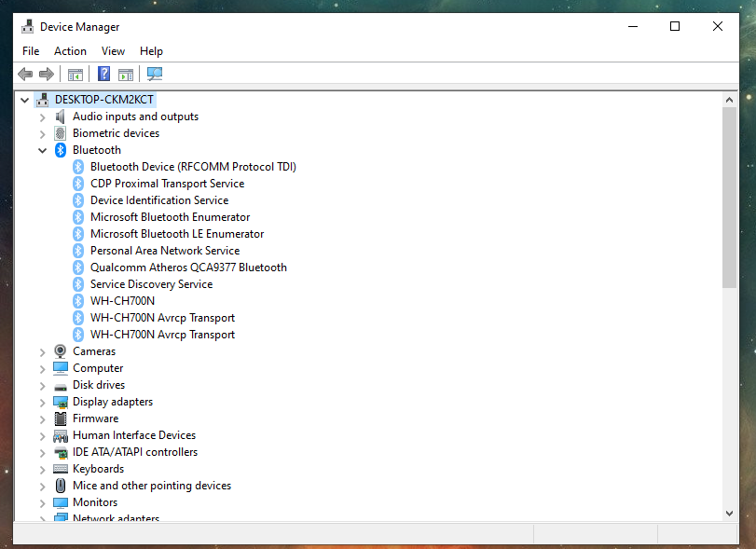Maximize the Device Manager window
The height and width of the screenshot is (549, 756).
tap(675, 26)
